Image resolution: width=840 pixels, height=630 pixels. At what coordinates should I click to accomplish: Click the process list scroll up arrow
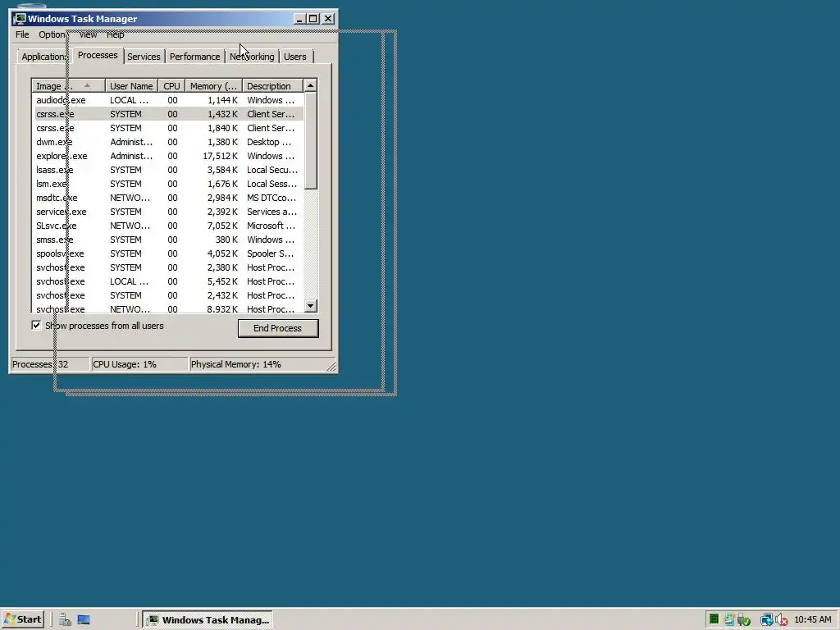310,85
